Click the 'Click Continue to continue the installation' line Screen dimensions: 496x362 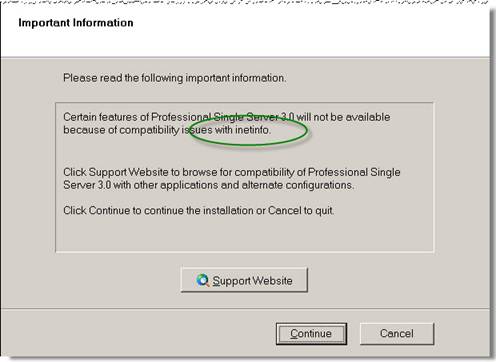199,211
